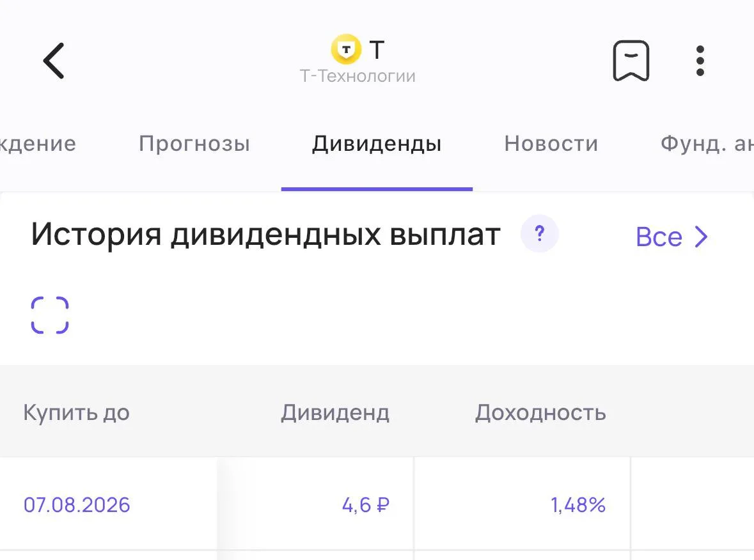Tap the Т-Технологии title text
754x560 pixels.
point(357,76)
